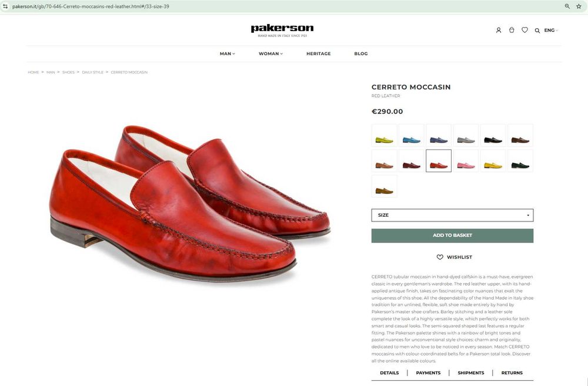Click the ADD TO BASKET button
Viewport: 588px width, 386px height.
(x=452, y=236)
